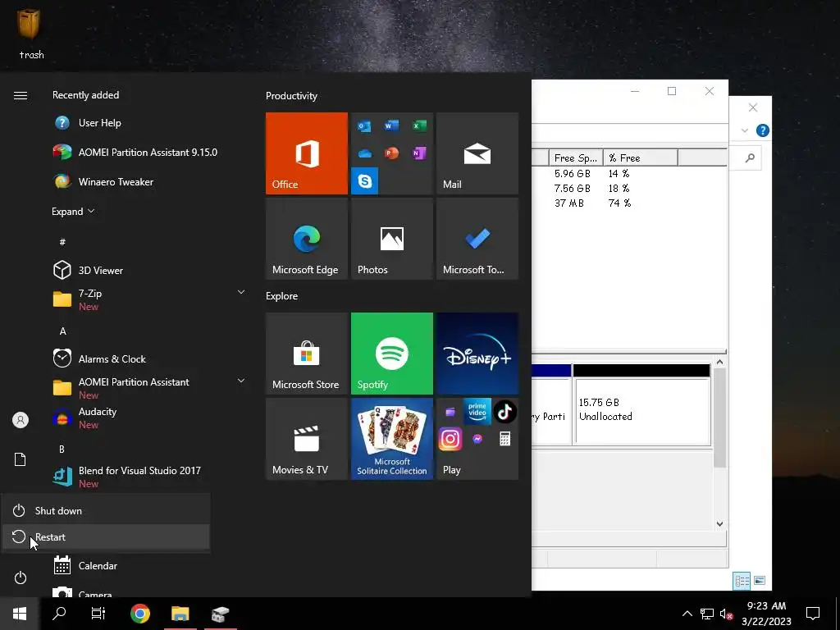Expand ribbon chevron next to help icon
840x630 pixels.
click(x=745, y=130)
